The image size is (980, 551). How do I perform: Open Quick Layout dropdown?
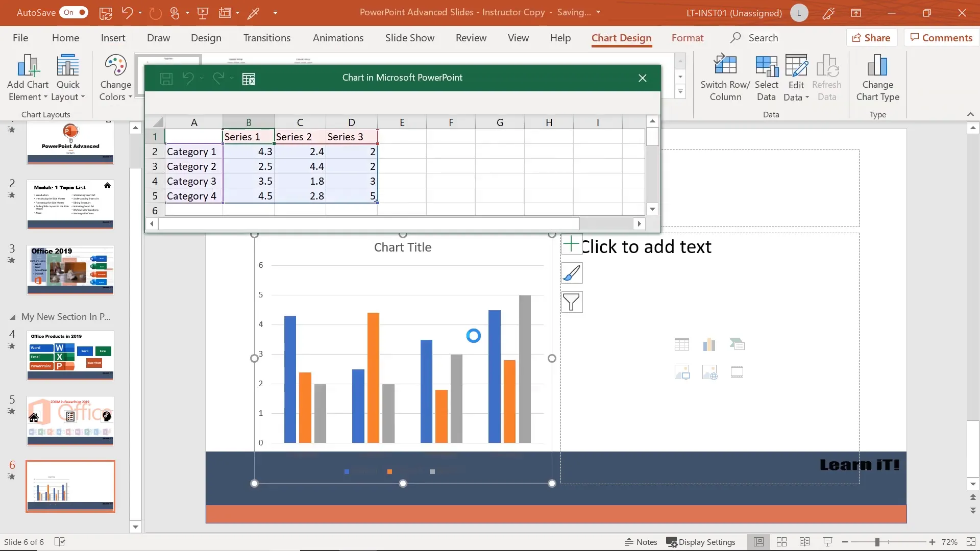tap(68, 78)
